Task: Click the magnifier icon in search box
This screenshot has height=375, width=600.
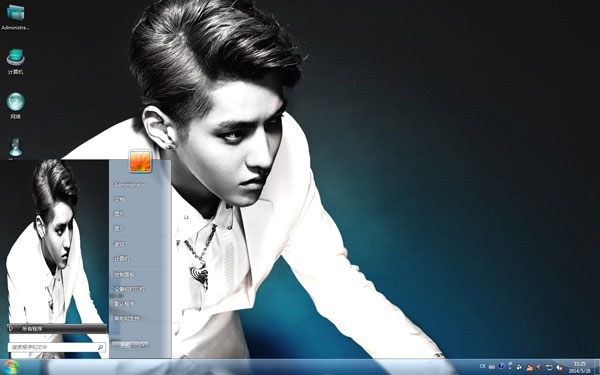Action: coord(101,347)
